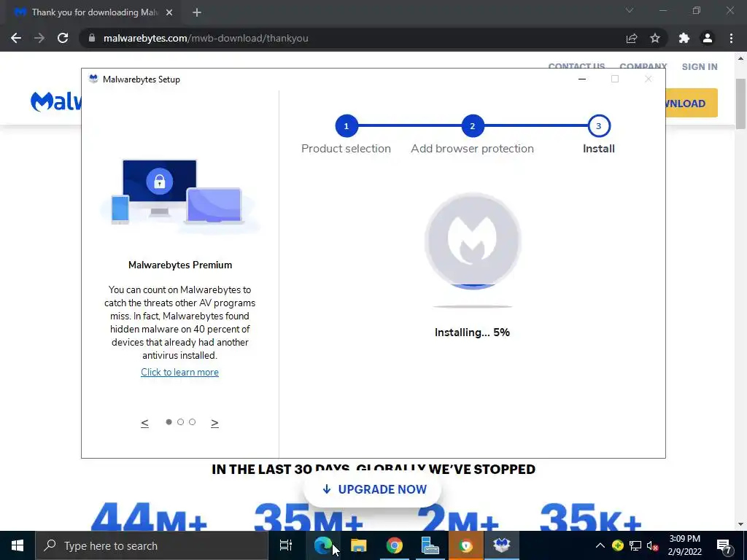Screen dimensions: 747x560
Task: Select the second carousel dot
Action: [x=181, y=422]
